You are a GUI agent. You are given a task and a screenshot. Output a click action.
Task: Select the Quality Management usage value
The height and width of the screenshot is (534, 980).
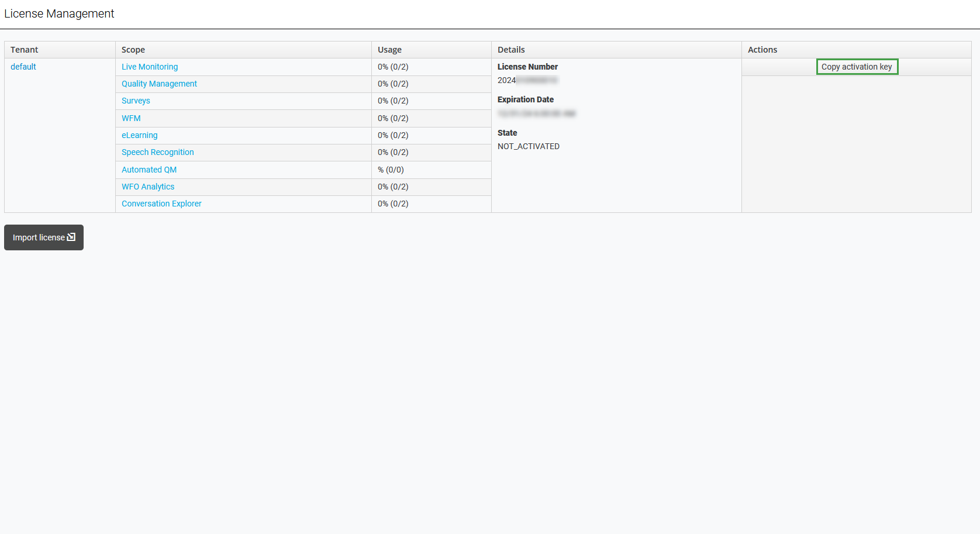393,84
